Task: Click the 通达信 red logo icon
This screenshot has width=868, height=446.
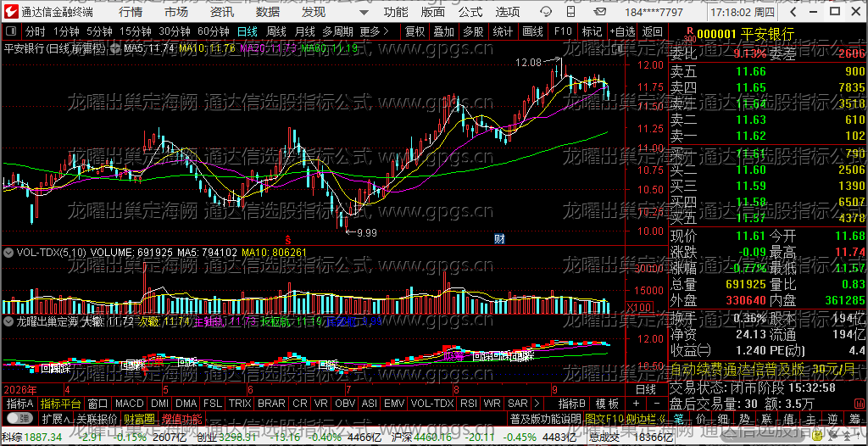Action: click(x=11, y=11)
